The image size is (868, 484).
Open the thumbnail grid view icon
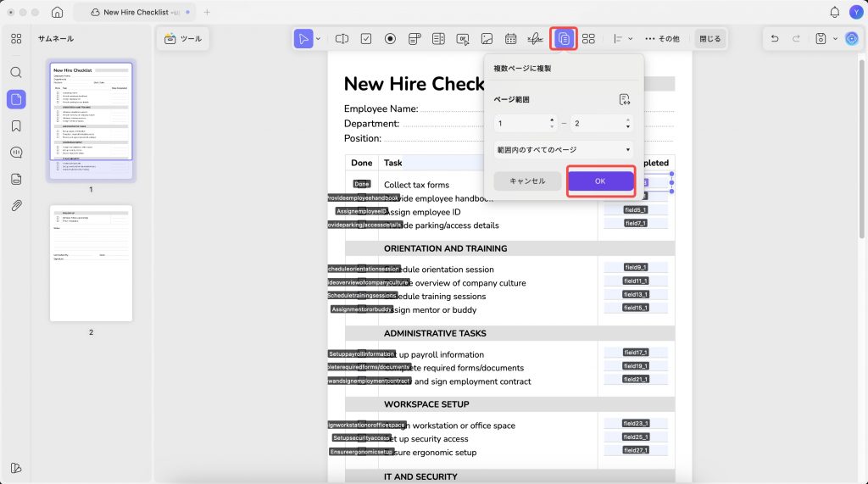[16, 39]
